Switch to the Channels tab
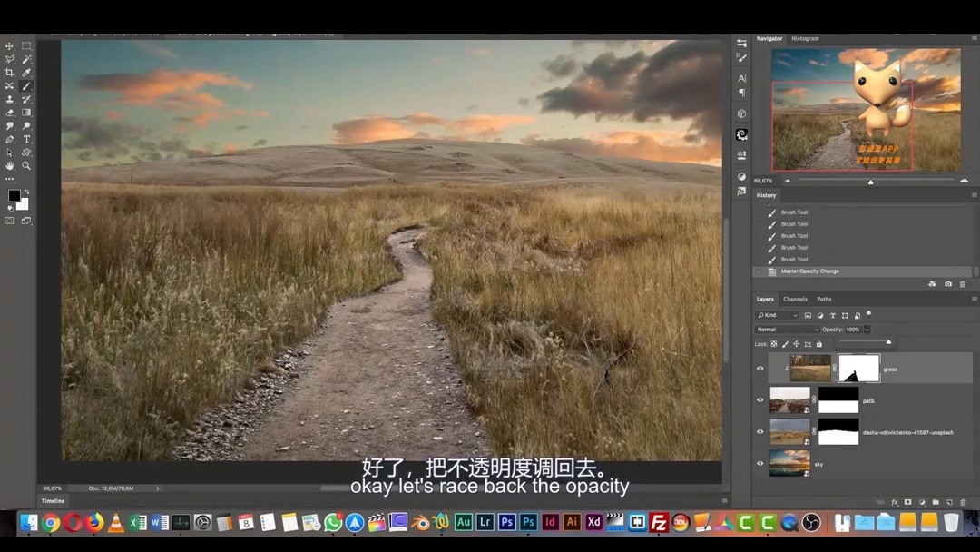Viewport: 980px width, 552px height. [x=795, y=299]
